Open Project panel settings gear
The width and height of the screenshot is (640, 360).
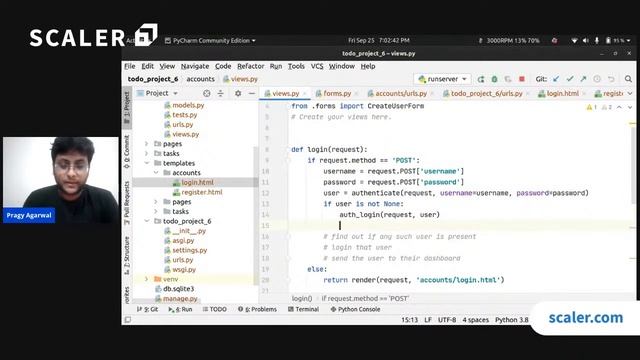[x=238, y=93]
